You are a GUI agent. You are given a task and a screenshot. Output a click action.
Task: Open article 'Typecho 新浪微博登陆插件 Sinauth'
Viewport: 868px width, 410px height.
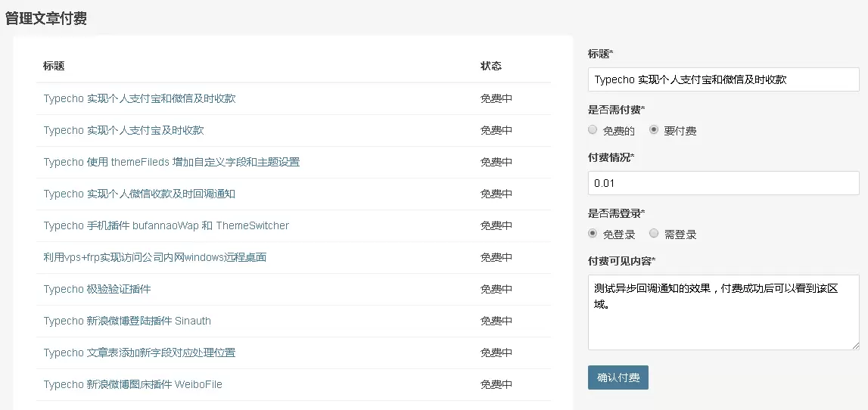click(x=127, y=321)
